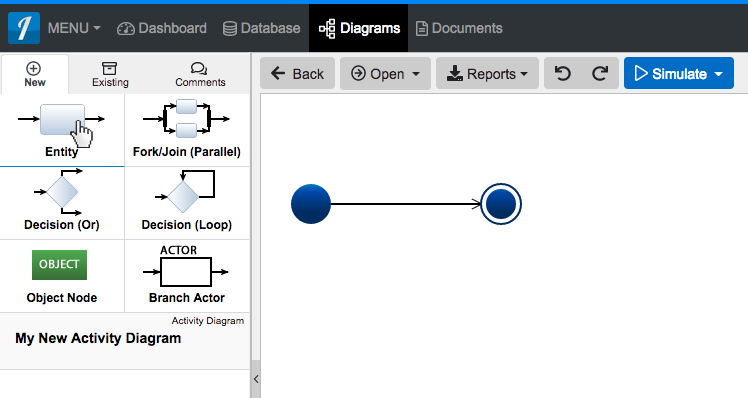Click the Innoslate logo icon
Screen dimensions: 748x398
[24, 28]
